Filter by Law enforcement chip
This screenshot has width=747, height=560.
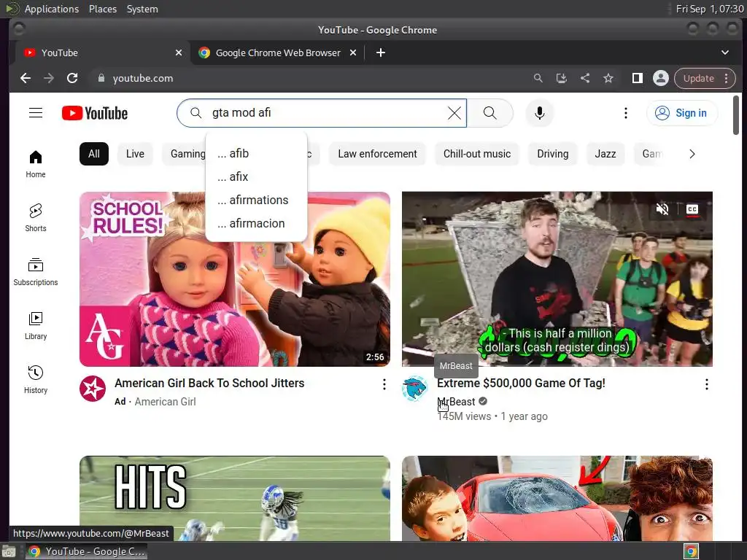tap(377, 154)
